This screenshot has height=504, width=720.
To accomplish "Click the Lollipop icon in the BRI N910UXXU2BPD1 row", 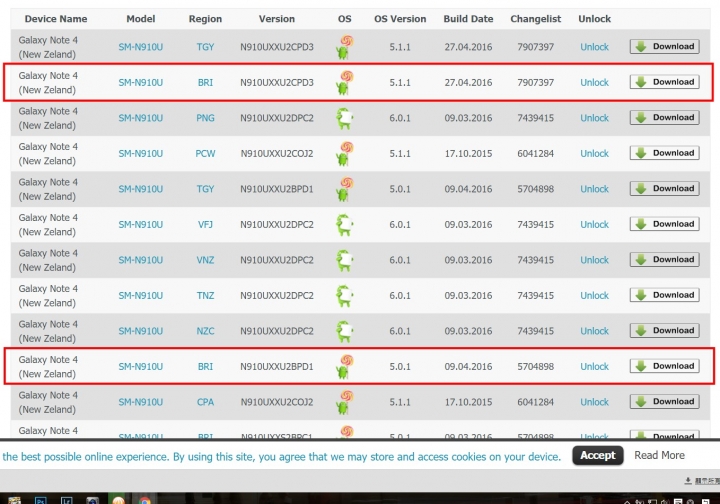I will [x=344, y=367].
